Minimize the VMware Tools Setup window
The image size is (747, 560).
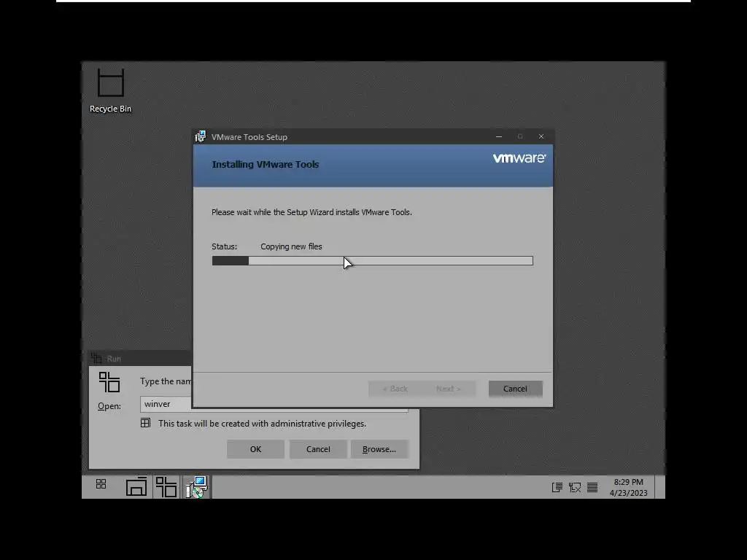[499, 136]
